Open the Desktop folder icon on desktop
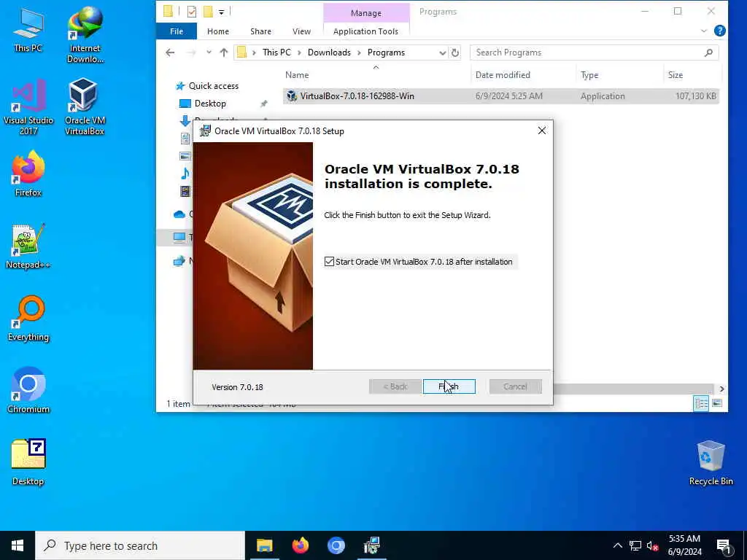The width and height of the screenshot is (747, 560). [x=28, y=462]
